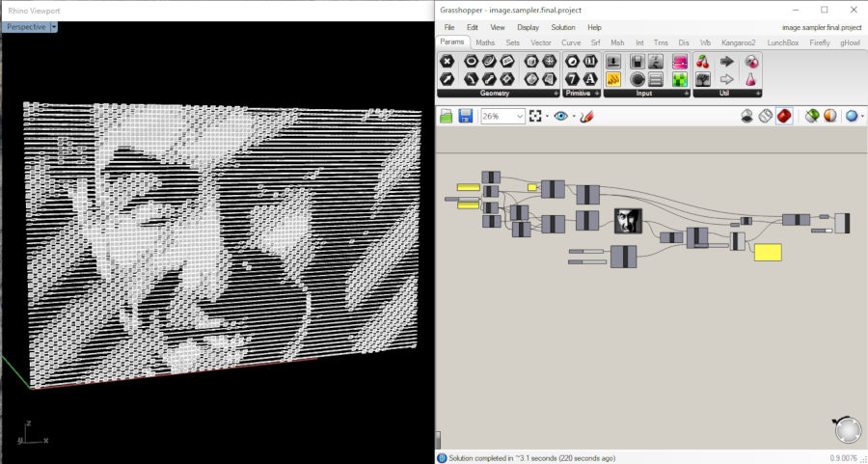868x464 pixels.
Task: Pick the solid black arrow icon in Util
Action: (727, 62)
